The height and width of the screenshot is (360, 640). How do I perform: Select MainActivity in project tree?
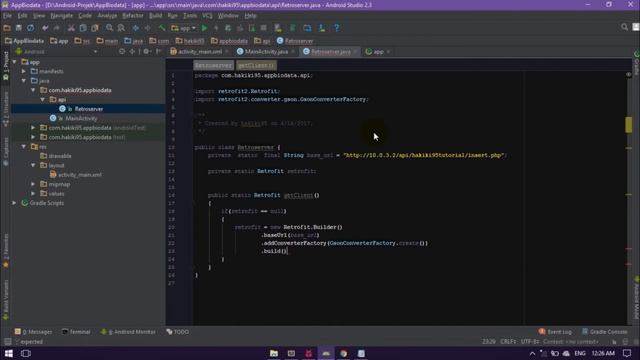tap(81, 118)
